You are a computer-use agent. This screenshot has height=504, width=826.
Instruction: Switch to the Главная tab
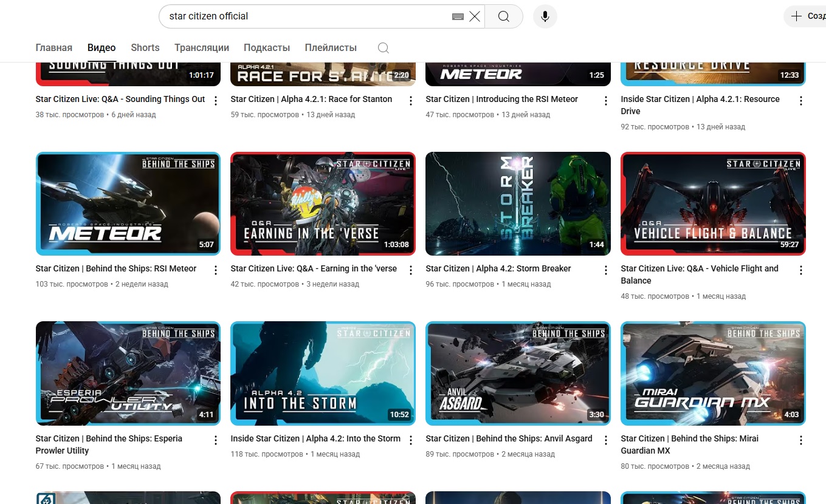(54, 47)
